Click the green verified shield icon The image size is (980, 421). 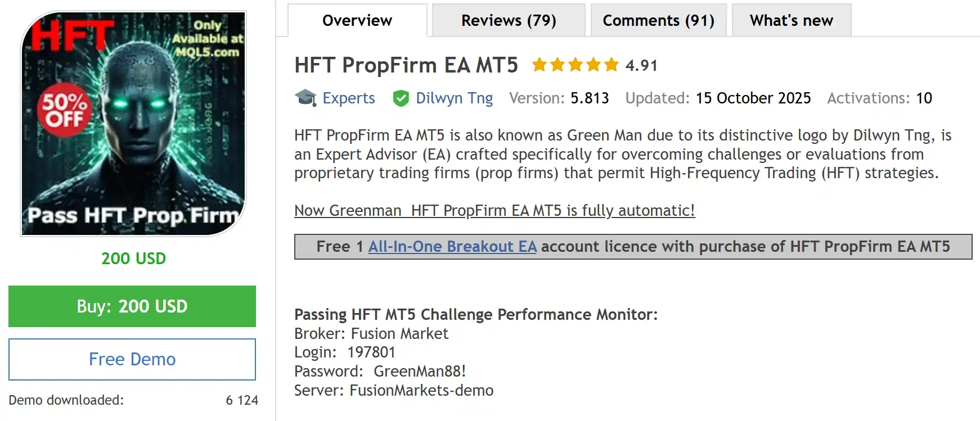[x=401, y=98]
